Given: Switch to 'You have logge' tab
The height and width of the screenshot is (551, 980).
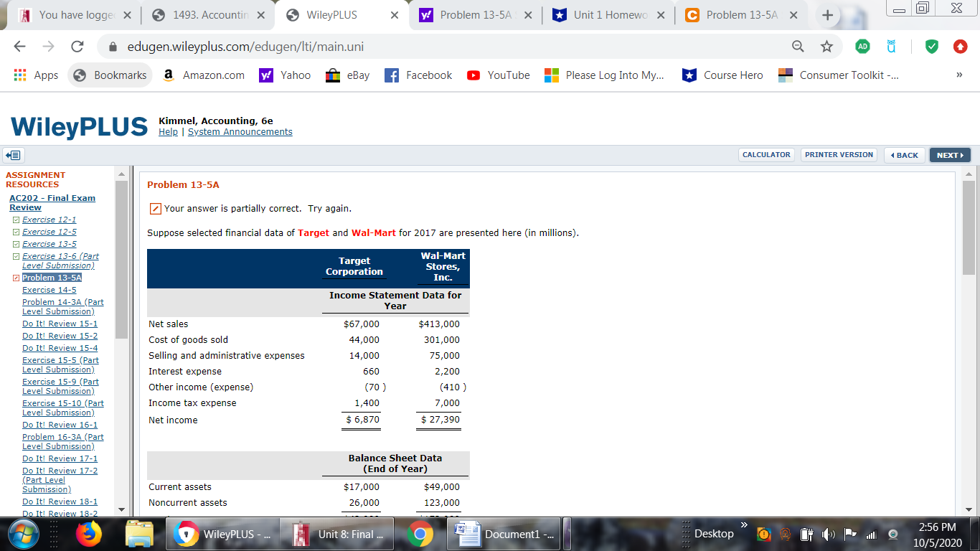Looking at the screenshot, I should [x=75, y=15].
